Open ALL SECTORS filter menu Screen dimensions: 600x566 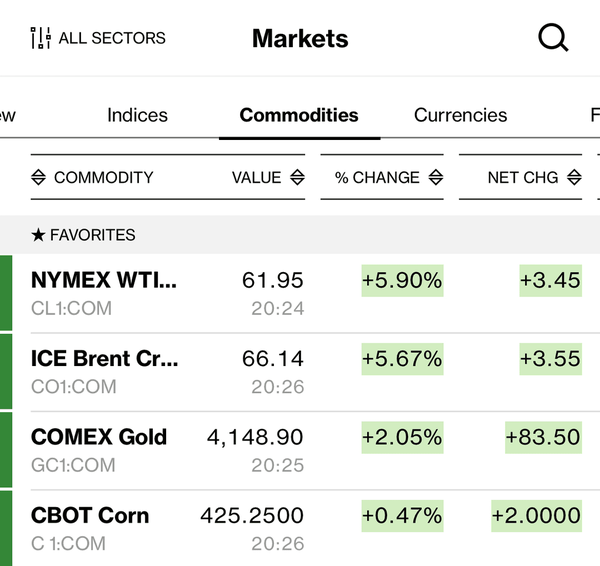coord(112,39)
